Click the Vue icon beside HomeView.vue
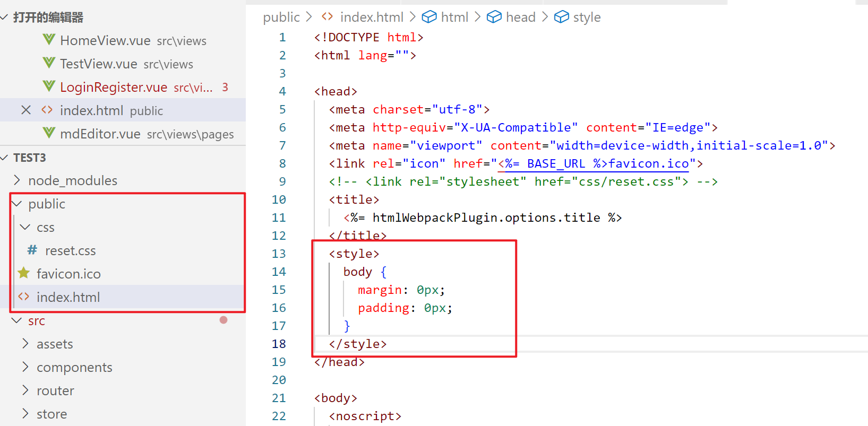 49,40
